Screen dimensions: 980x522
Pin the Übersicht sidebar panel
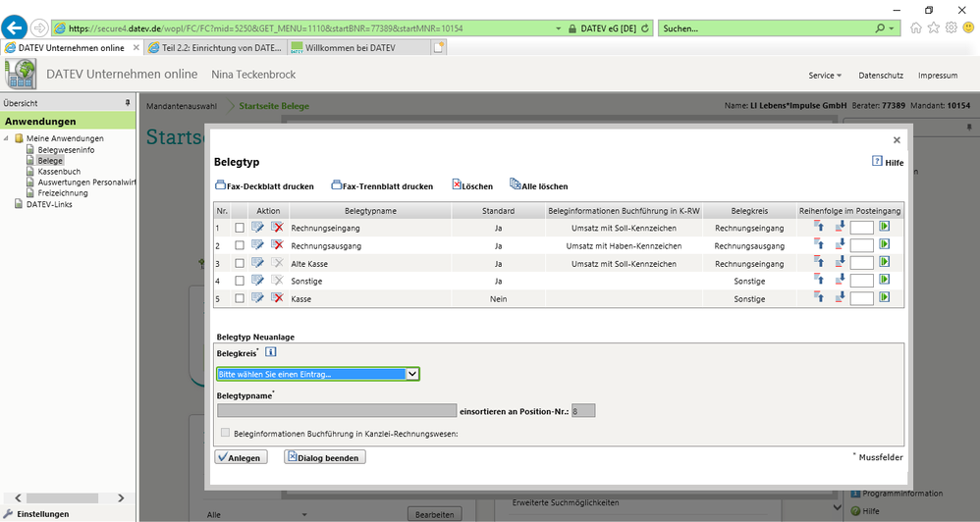128,102
